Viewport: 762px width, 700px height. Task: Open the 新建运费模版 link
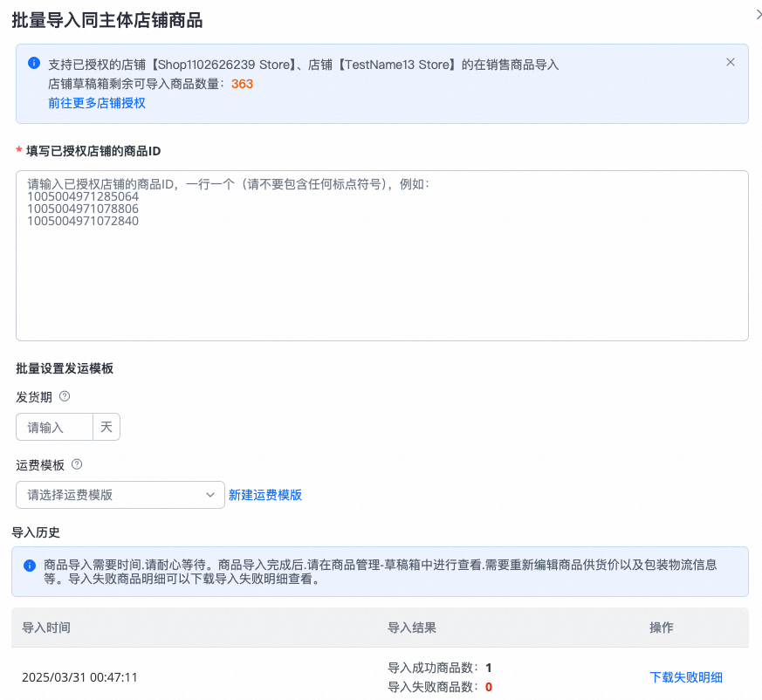click(x=265, y=495)
